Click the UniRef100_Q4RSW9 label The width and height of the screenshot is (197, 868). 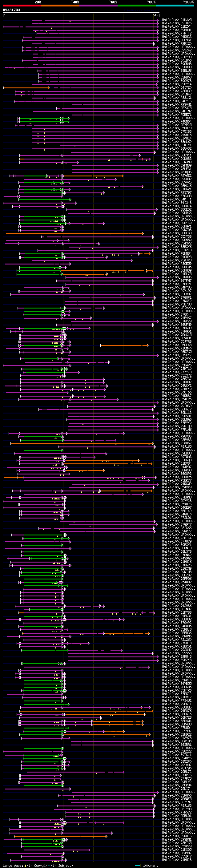[x=177, y=484]
